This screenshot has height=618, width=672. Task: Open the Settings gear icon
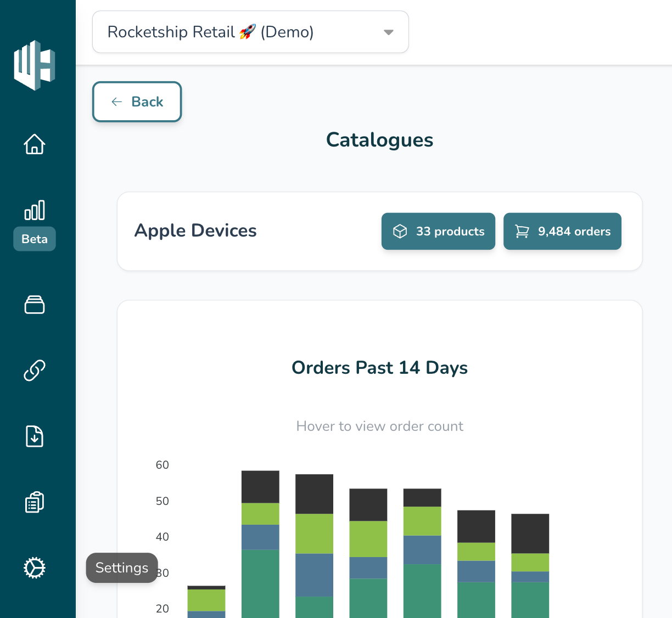coord(35,568)
